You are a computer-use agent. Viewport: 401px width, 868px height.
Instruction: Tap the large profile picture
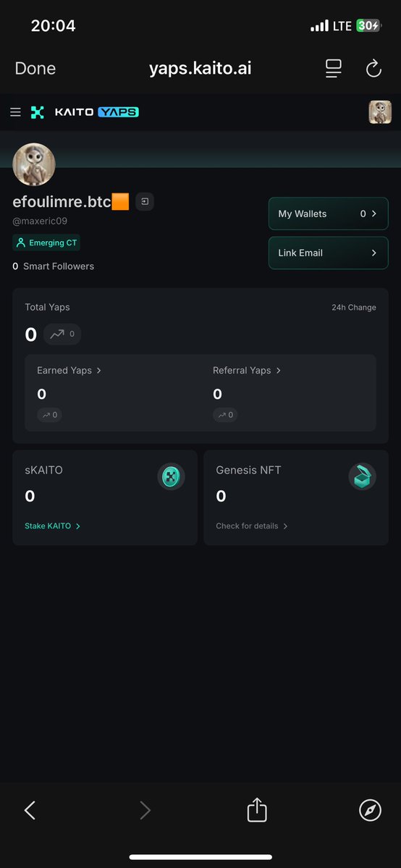click(34, 164)
